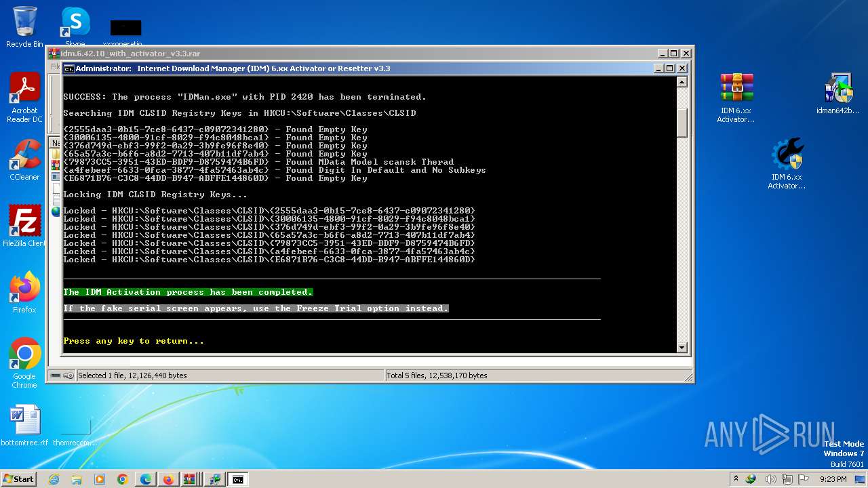Launch Firefox from the desktop icon
Image resolution: width=868 pixels, height=488 pixels.
(24, 293)
